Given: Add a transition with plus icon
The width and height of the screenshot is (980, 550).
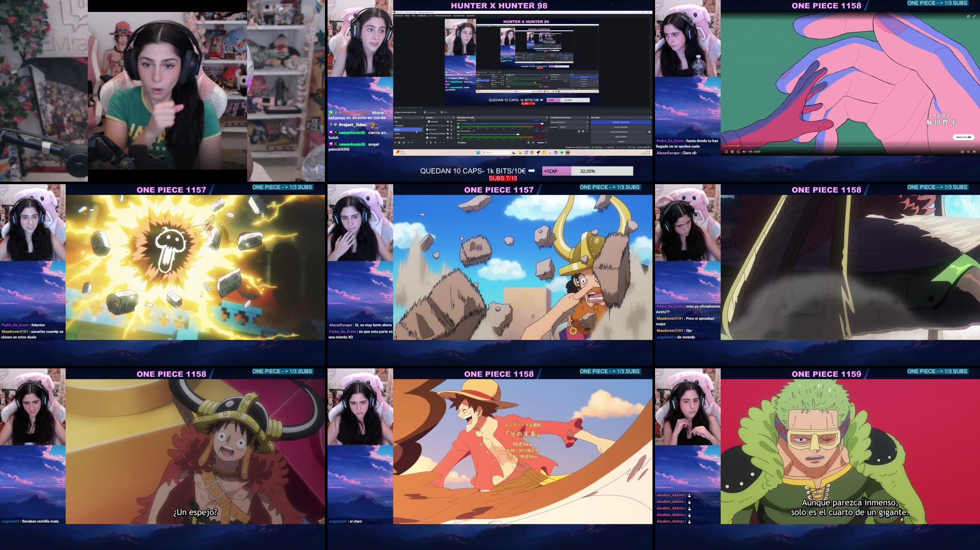Looking at the screenshot, I should (579, 131).
